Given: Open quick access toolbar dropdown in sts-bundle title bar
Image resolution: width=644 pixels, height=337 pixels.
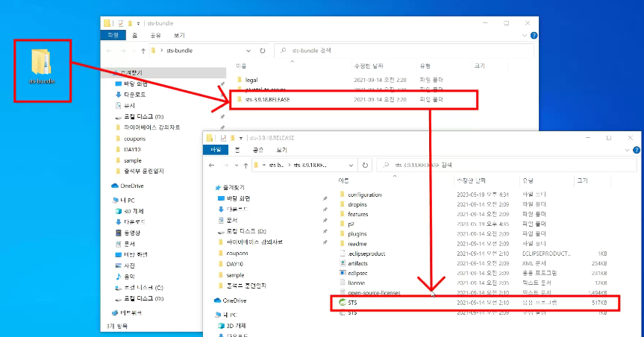Looking at the screenshot, I should point(138,23).
